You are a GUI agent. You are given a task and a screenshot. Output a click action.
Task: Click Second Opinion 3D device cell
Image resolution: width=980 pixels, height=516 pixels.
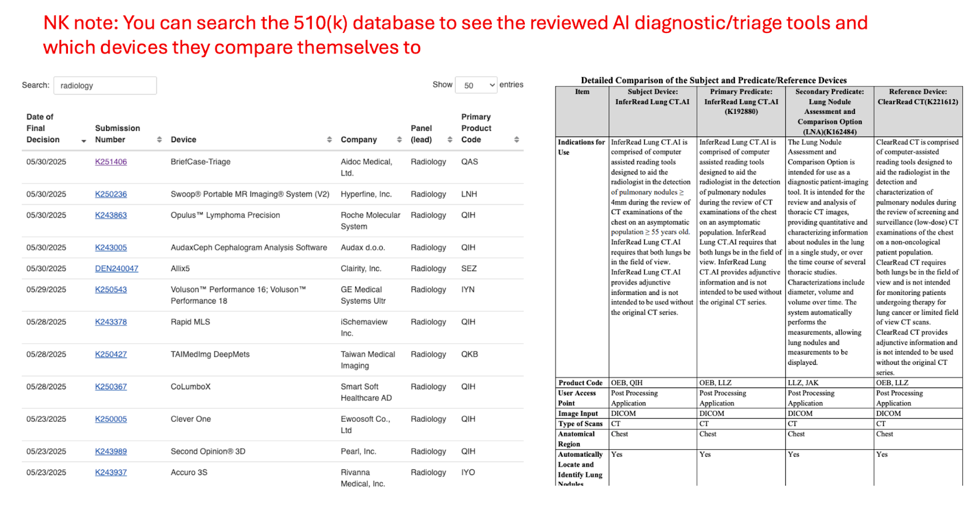pos(208,451)
